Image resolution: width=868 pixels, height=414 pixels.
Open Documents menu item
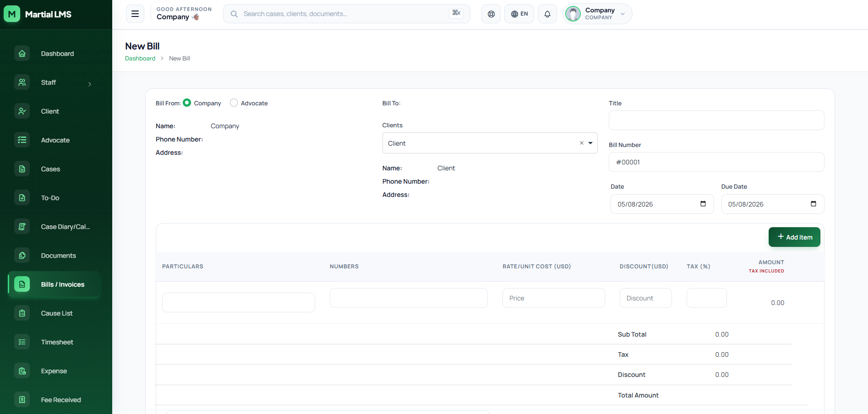pos(59,256)
